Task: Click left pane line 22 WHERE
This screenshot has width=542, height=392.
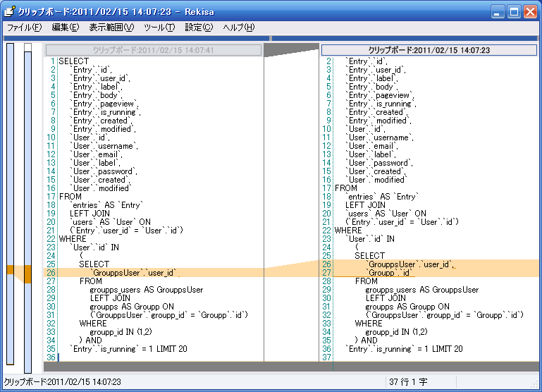Action: point(73,239)
